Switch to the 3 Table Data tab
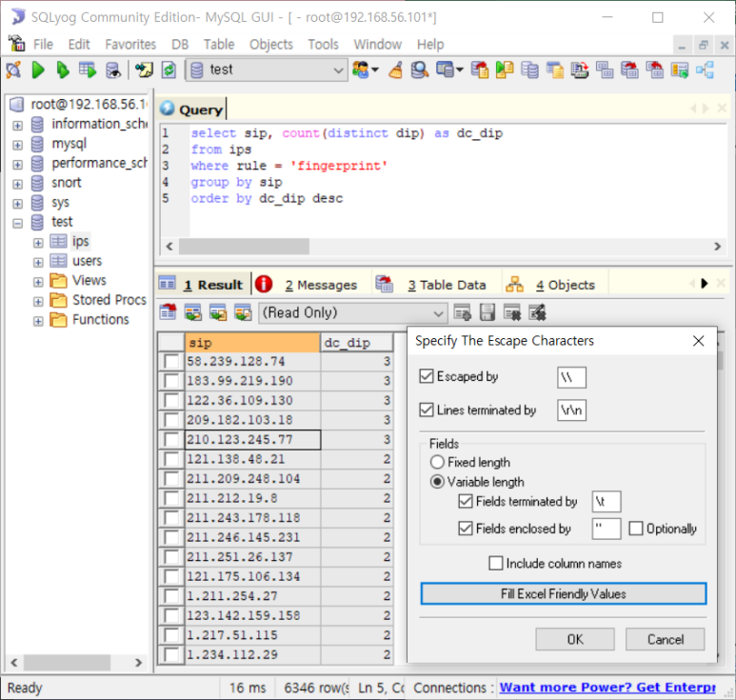Screen dimensions: 736x700 447,285
